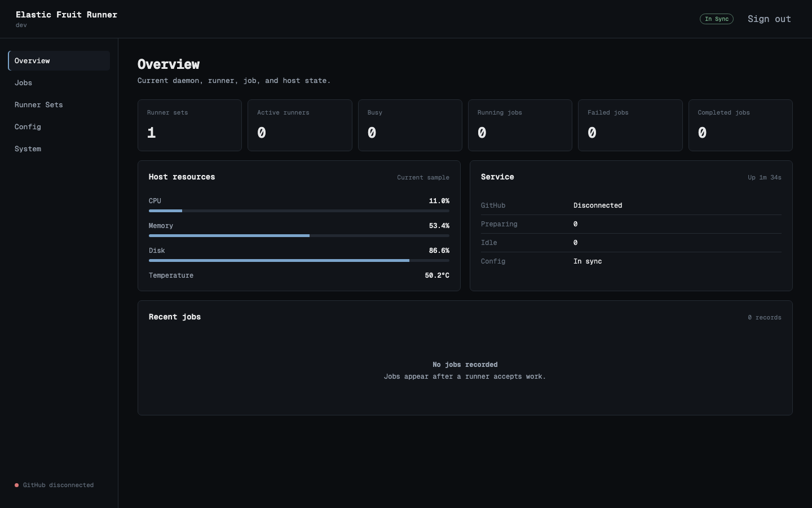Viewport: 812px width, 508px height.
Task: Click the Disk usage progress bar
Action: pos(299,260)
